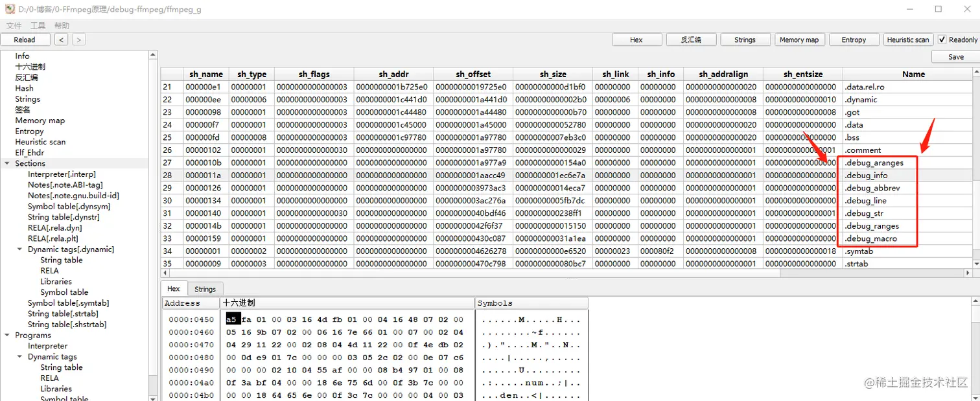Collapse the Programs tree node
This screenshot has height=401, width=980.
click(x=6, y=335)
